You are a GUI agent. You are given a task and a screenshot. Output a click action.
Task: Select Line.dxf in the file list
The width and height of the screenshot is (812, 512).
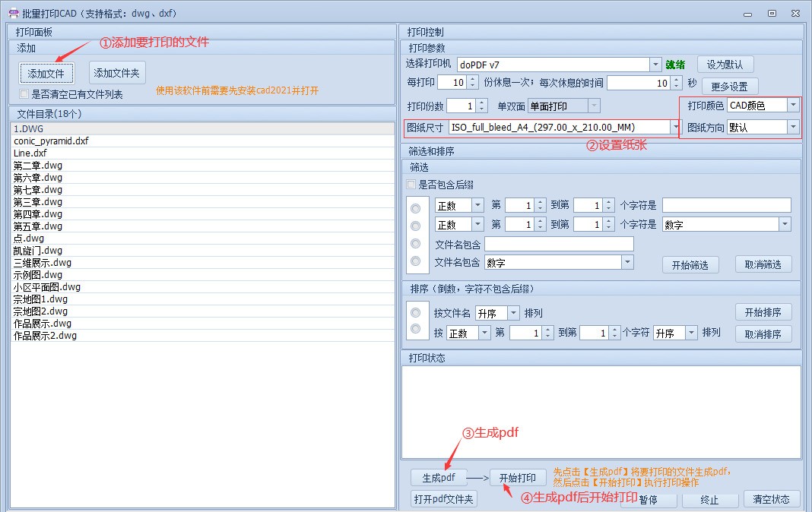pyautogui.click(x=202, y=153)
